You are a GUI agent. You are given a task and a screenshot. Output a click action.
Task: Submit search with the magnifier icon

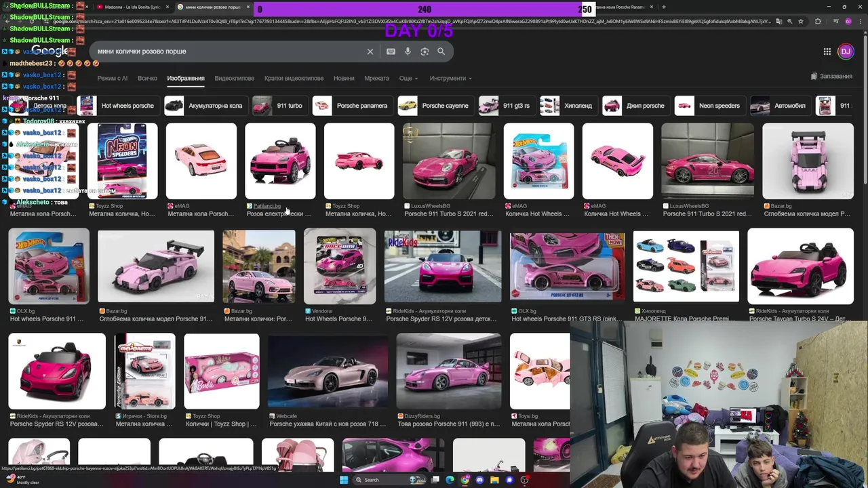441,52
